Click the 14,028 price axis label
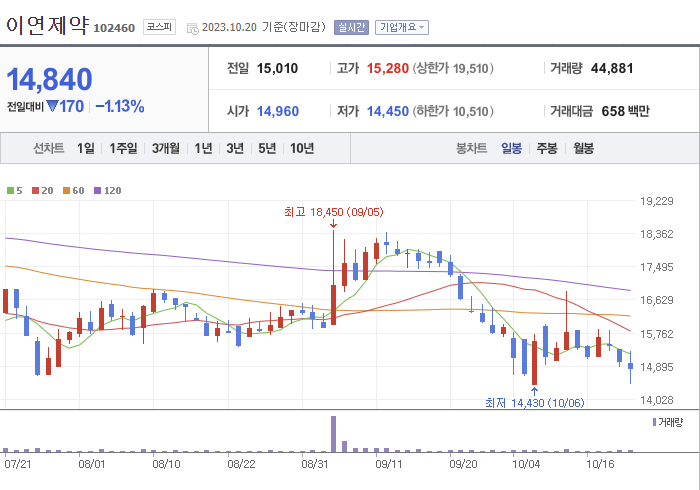The width and height of the screenshot is (700, 490). click(x=657, y=400)
